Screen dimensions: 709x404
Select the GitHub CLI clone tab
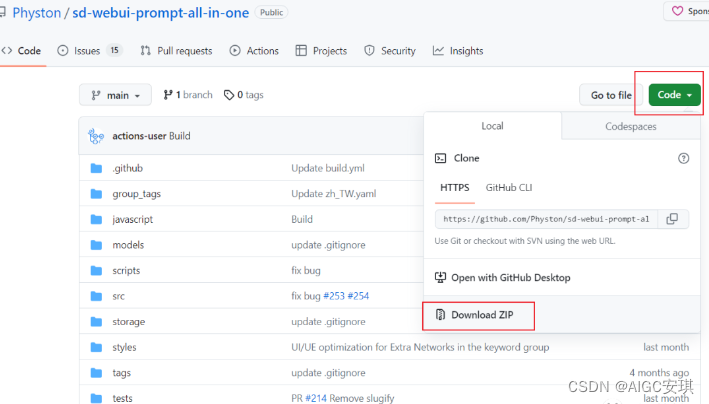508,187
